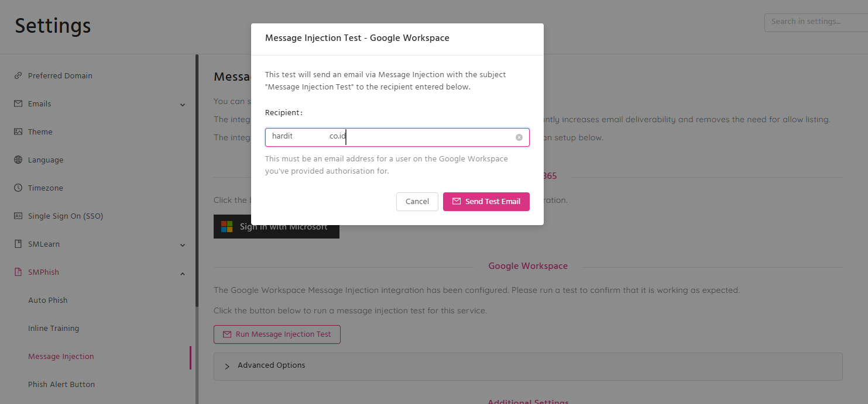
Task: Click the Settings page heading
Action: click(53, 26)
